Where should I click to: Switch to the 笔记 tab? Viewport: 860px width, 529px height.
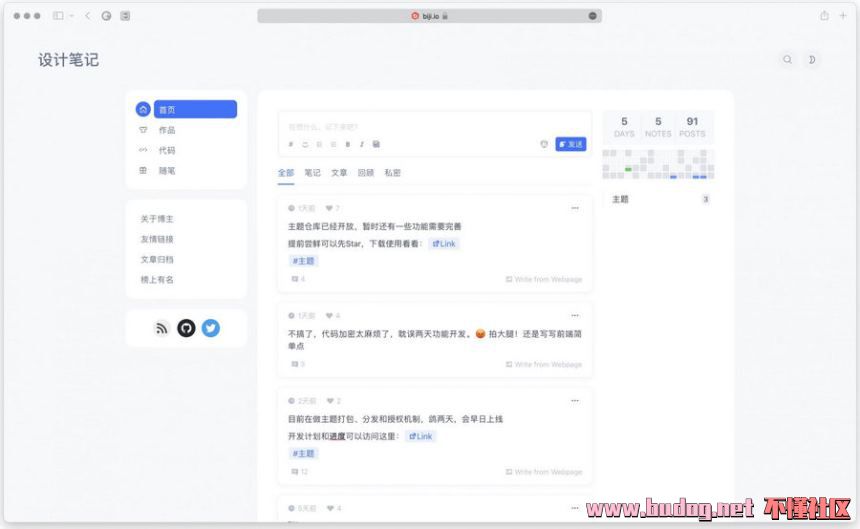coord(313,173)
